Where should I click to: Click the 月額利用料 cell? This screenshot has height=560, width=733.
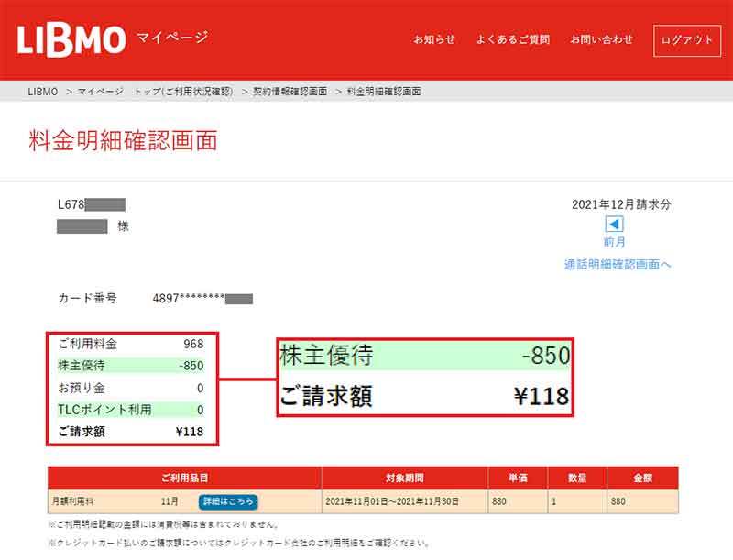click(72, 501)
